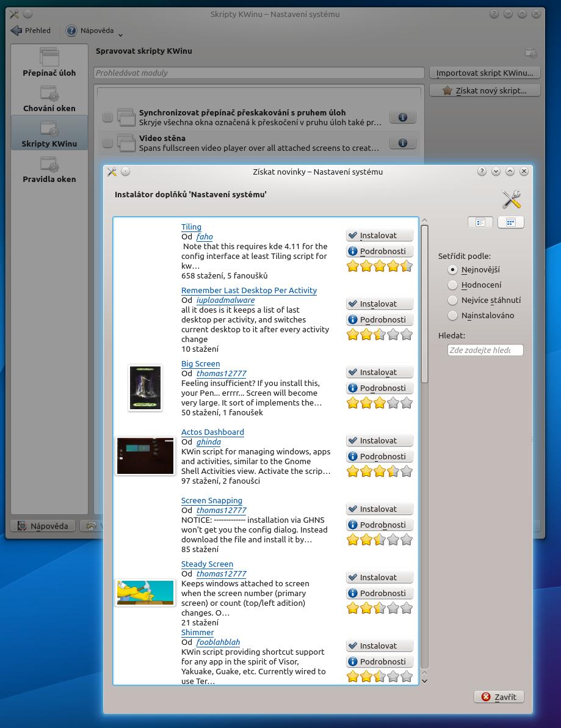Click Steady Screen preview thumbnail
Viewport: 561px width, 728px height.
(145, 592)
